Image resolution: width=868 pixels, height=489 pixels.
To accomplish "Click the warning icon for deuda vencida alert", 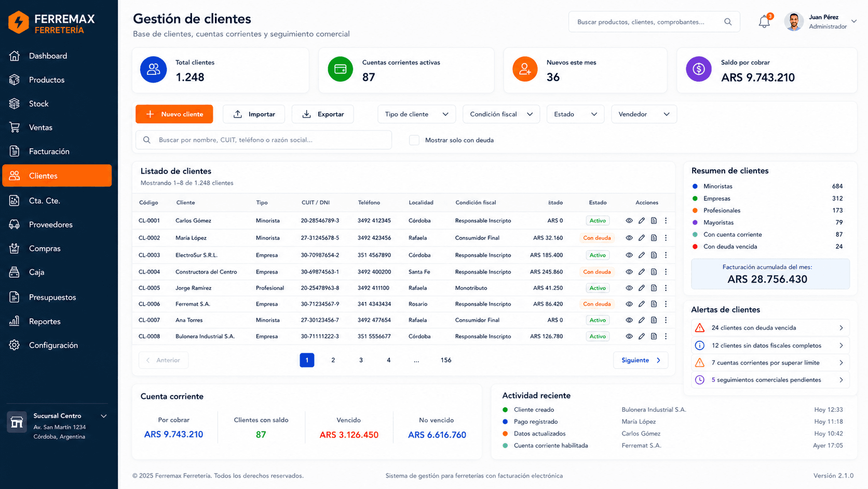I will 700,328.
